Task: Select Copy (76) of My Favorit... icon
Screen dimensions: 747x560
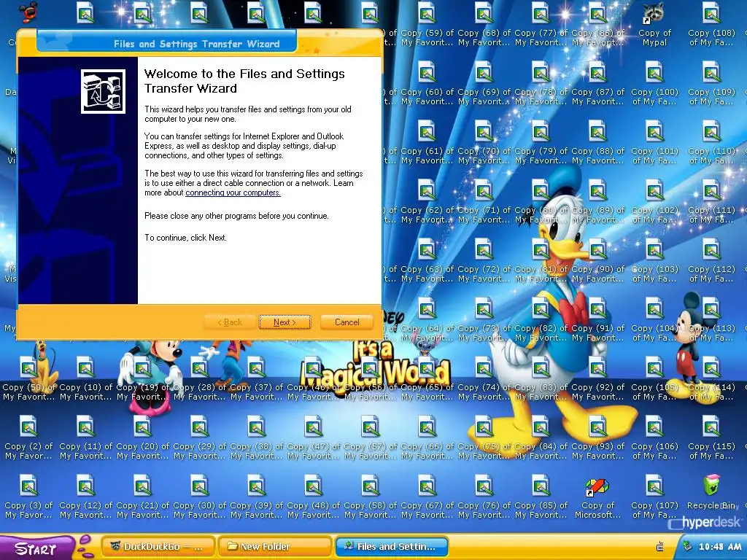Action: coord(484,485)
